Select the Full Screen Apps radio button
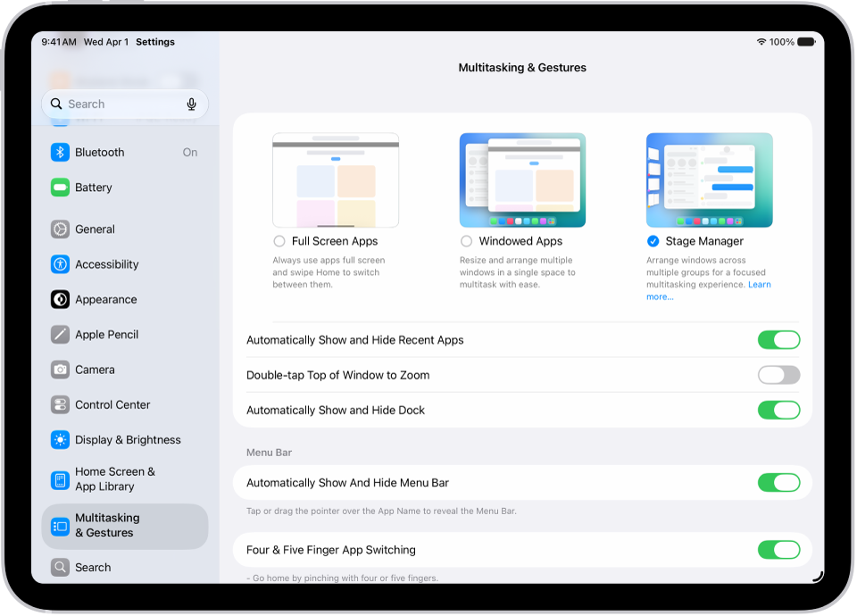The image size is (857, 616). [x=279, y=241]
